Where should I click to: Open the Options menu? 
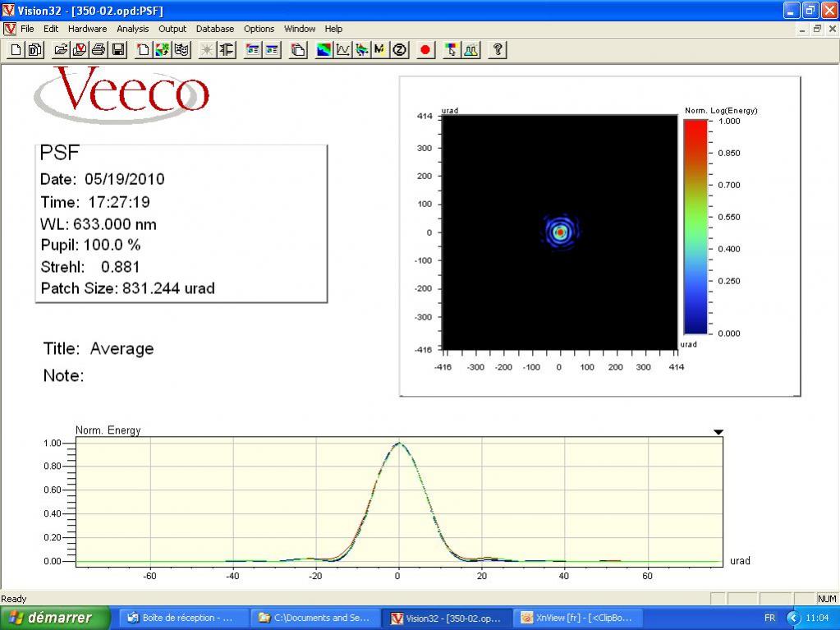pyautogui.click(x=259, y=29)
